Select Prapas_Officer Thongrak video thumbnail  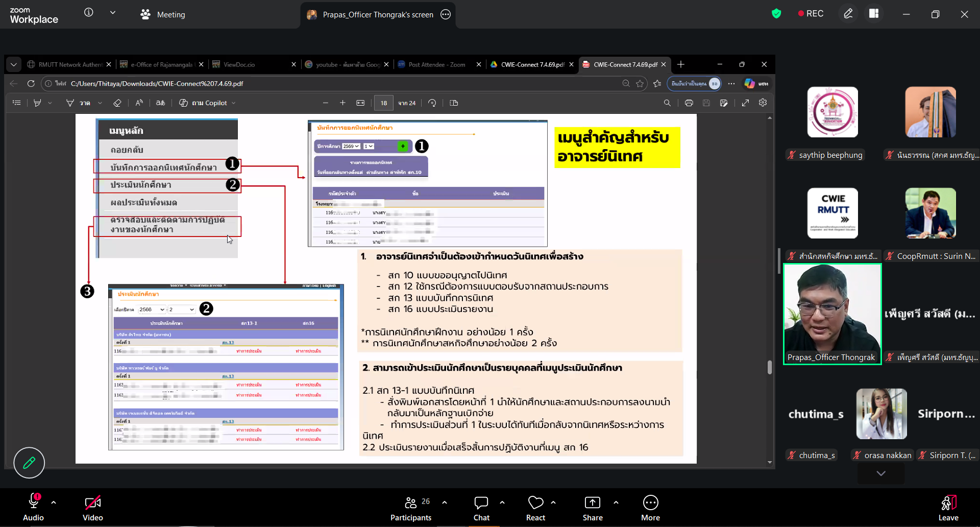[832, 314]
